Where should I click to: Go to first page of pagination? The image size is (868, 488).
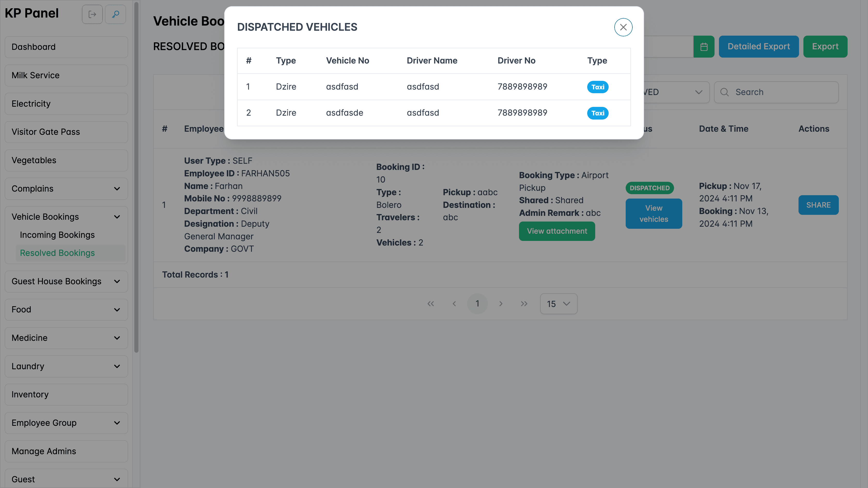[x=431, y=304]
